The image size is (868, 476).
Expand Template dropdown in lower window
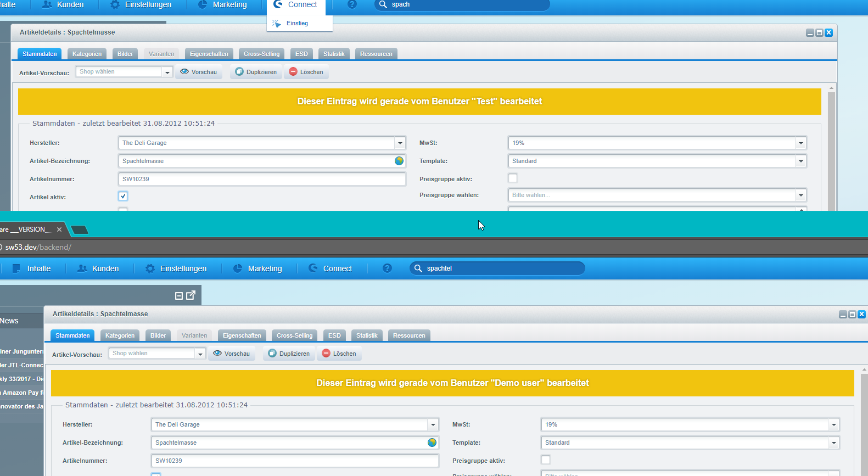coord(833,443)
